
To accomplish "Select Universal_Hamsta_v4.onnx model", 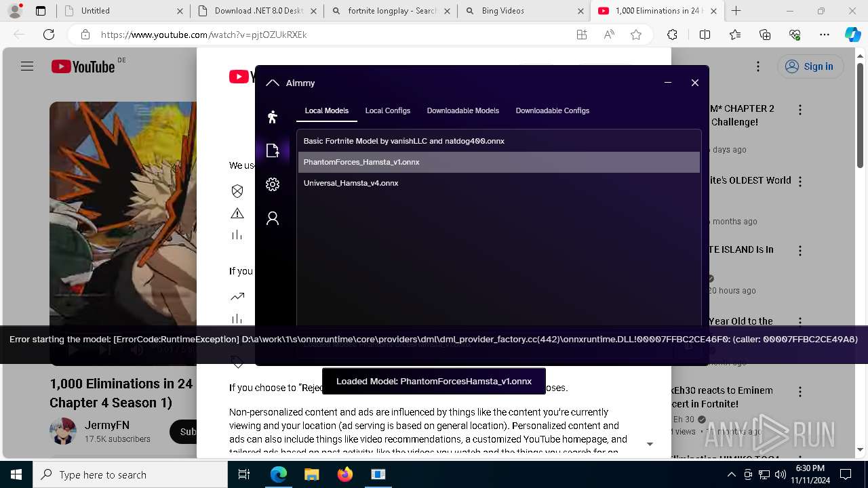I will point(499,183).
